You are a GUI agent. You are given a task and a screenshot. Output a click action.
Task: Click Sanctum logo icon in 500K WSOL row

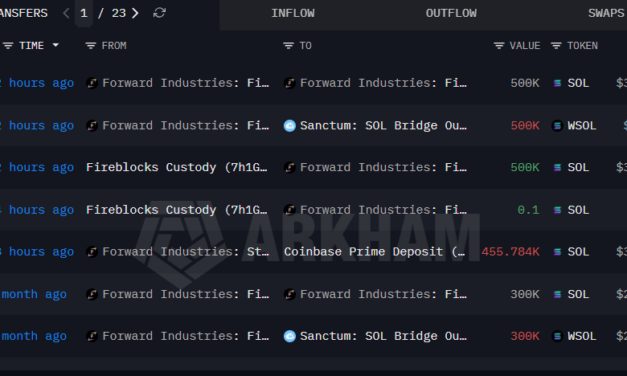pyautogui.click(x=290, y=126)
